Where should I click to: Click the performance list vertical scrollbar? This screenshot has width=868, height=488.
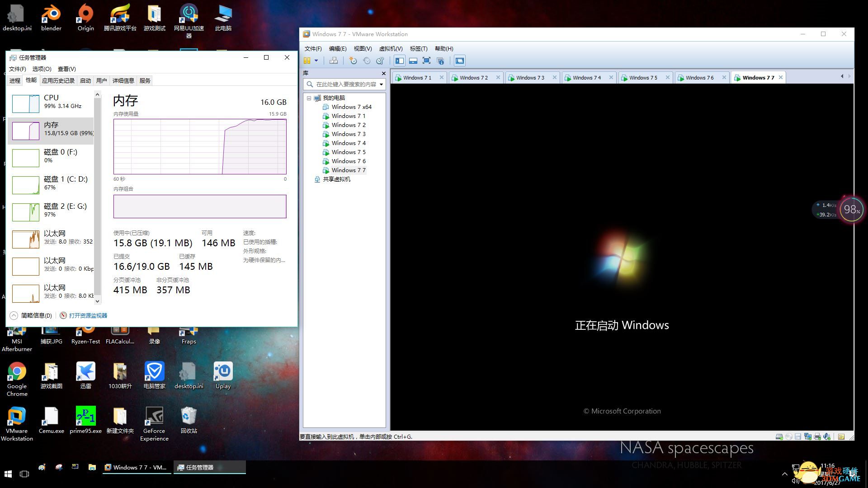pos(97,199)
